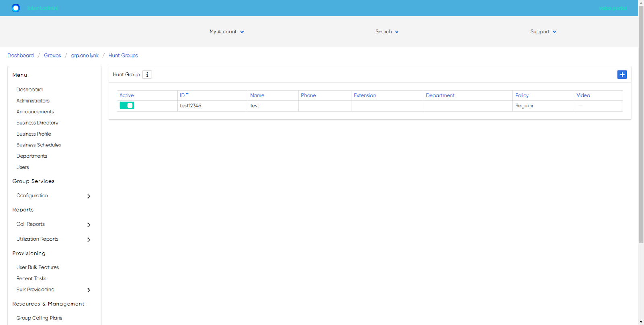Click the ID sort ascending arrow
Image resolution: width=644 pixels, height=325 pixels.
tap(187, 94)
